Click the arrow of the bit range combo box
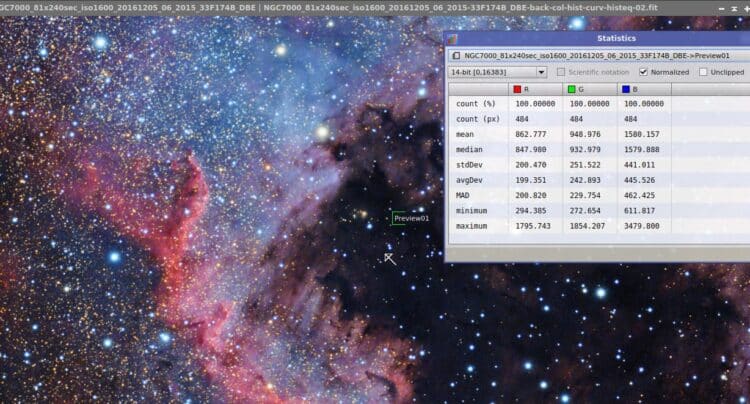 click(541, 72)
